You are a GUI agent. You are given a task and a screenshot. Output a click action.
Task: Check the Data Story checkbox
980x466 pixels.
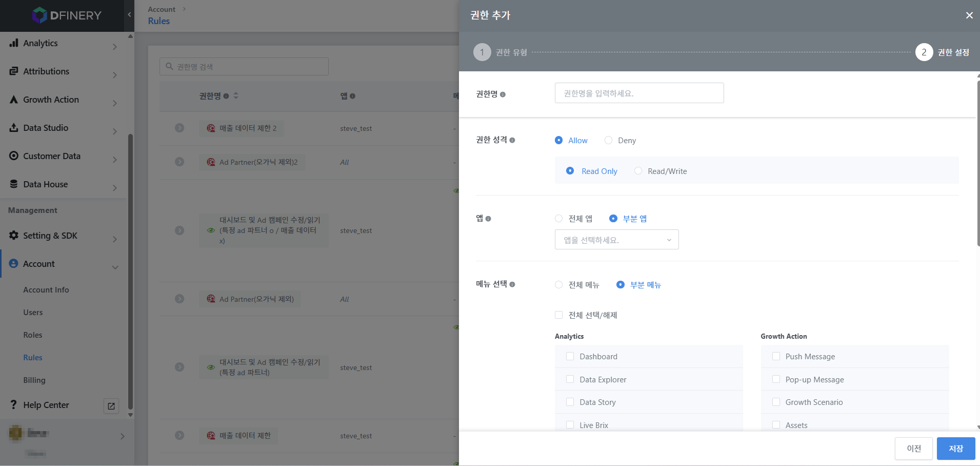570,402
